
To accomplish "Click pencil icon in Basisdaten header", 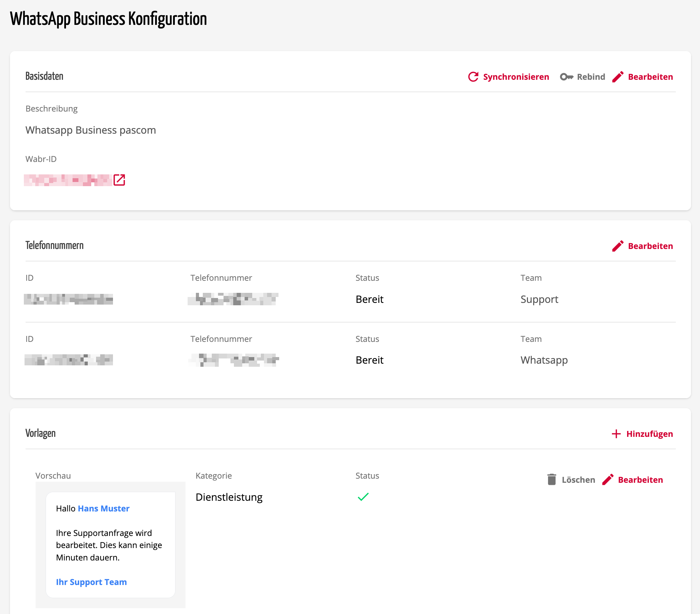I will 618,77.
